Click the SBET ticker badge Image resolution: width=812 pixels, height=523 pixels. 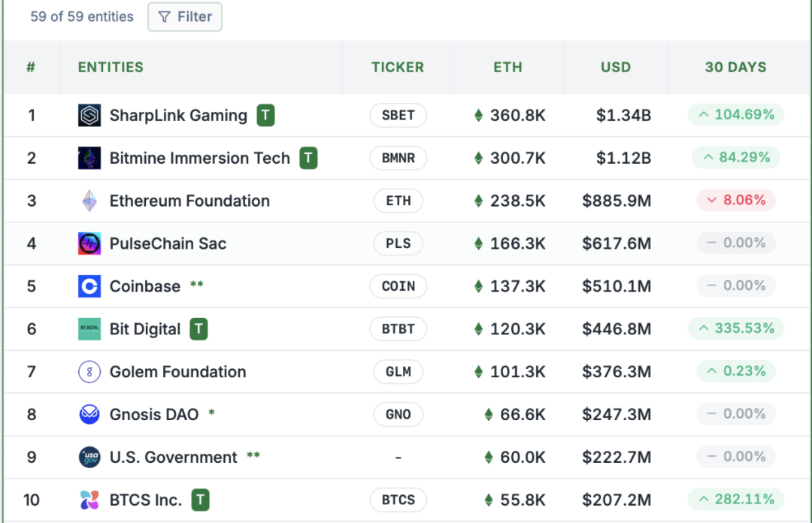pos(398,116)
